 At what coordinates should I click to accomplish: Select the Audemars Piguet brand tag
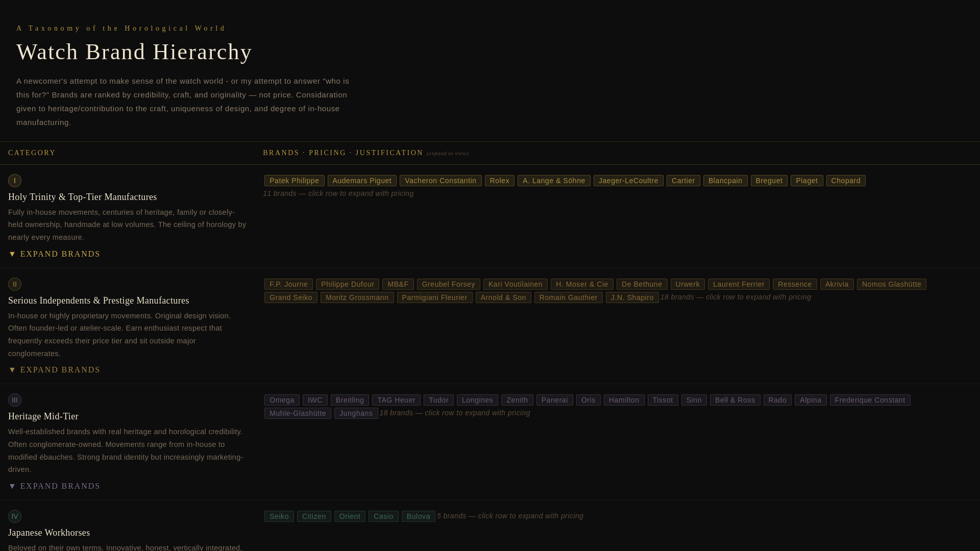tap(362, 181)
